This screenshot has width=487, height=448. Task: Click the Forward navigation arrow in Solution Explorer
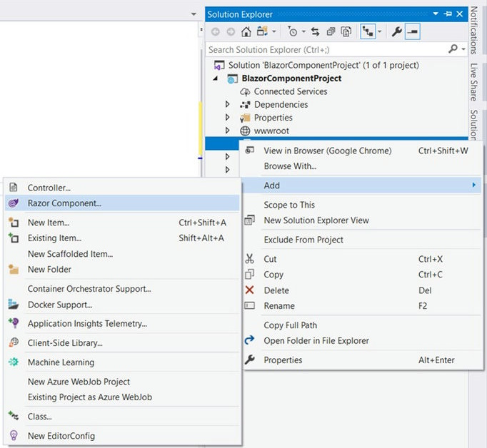[x=231, y=31]
